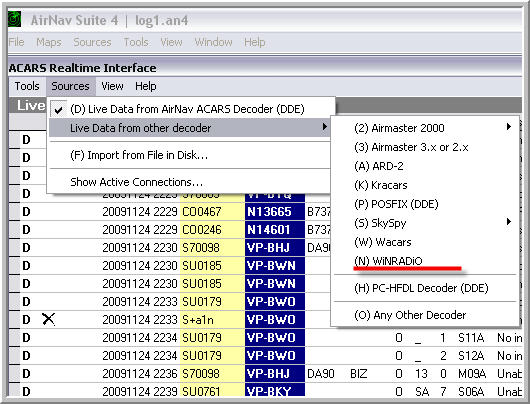Viewport: 530px width, 404px height.
Task: Open the main Help menu in top bar
Action: coord(255,42)
